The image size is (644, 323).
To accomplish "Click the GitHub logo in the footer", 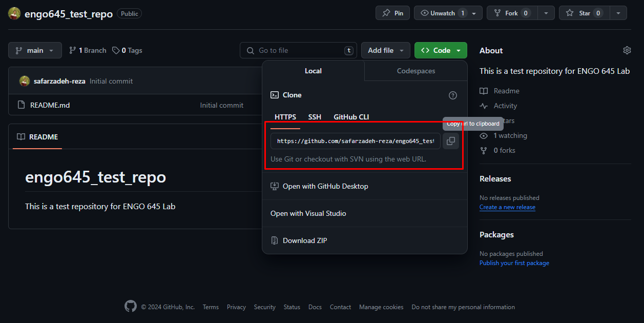I will pos(131,307).
